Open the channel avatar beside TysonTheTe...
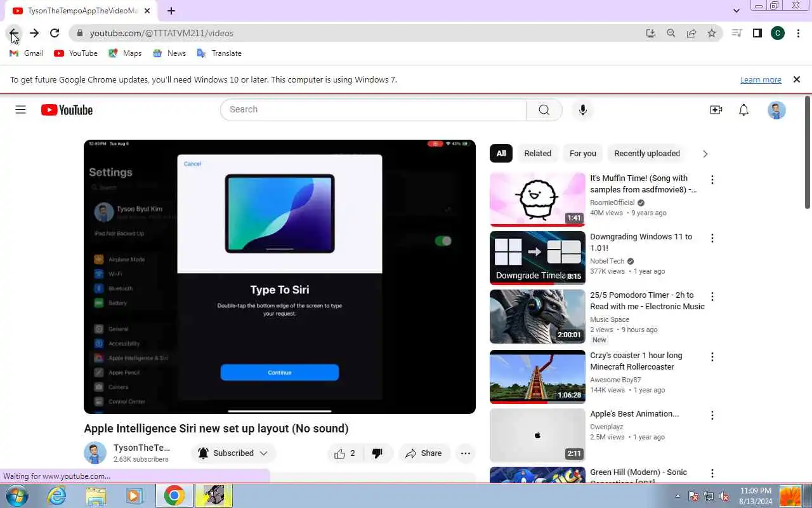 [95, 453]
